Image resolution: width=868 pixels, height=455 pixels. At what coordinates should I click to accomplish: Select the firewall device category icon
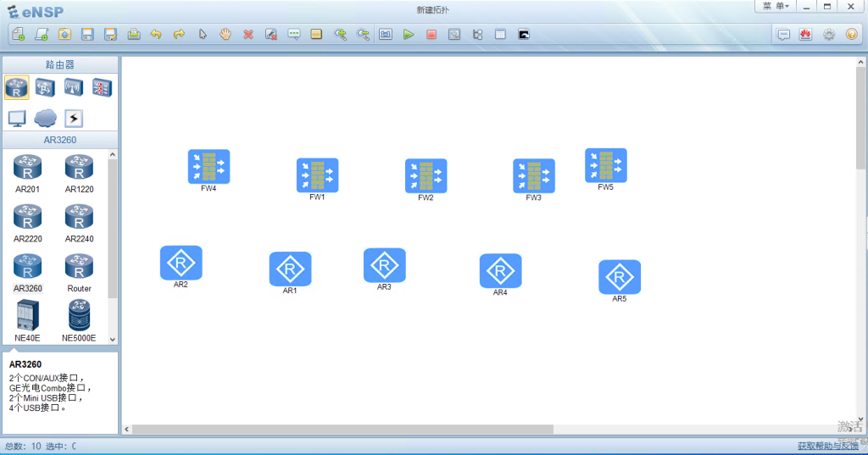102,87
